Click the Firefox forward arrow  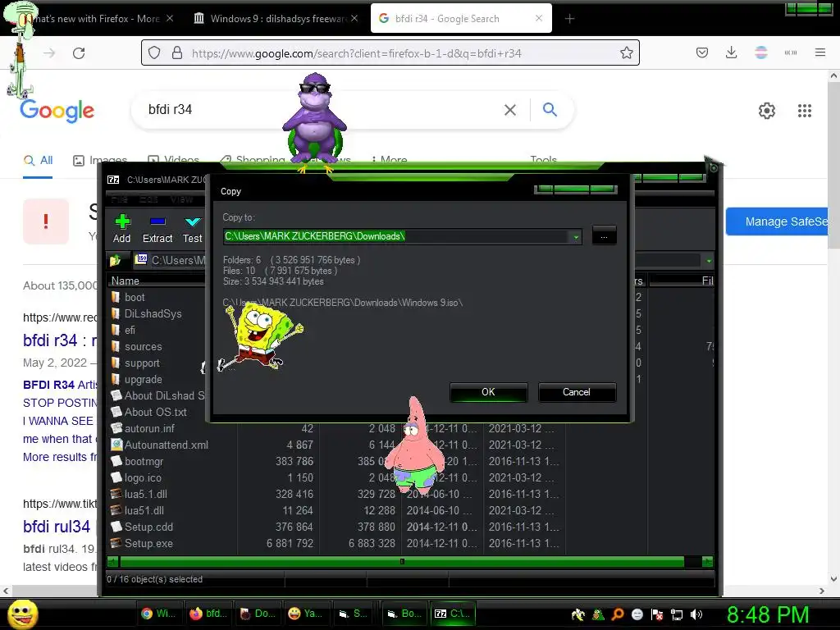coord(49,52)
